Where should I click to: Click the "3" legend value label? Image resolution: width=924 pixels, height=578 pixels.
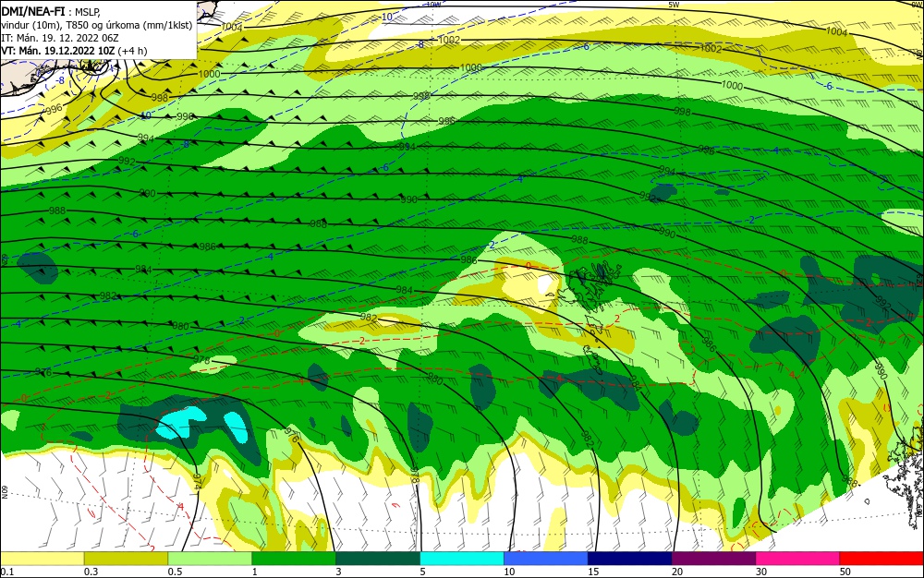tap(338, 572)
